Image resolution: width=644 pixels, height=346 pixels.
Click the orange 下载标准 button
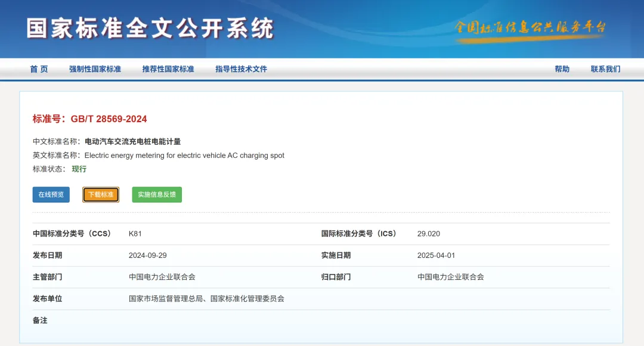coord(101,194)
